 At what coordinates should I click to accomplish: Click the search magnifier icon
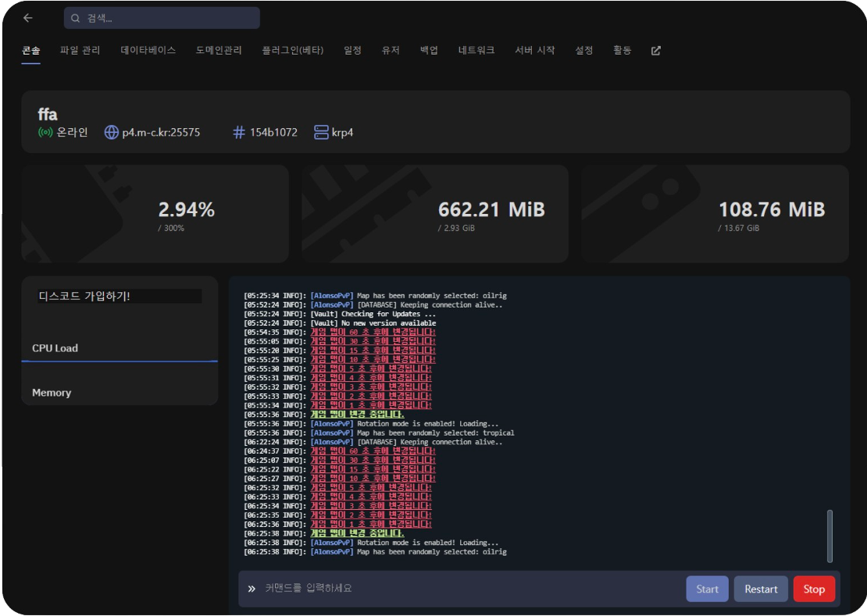(x=77, y=18)
